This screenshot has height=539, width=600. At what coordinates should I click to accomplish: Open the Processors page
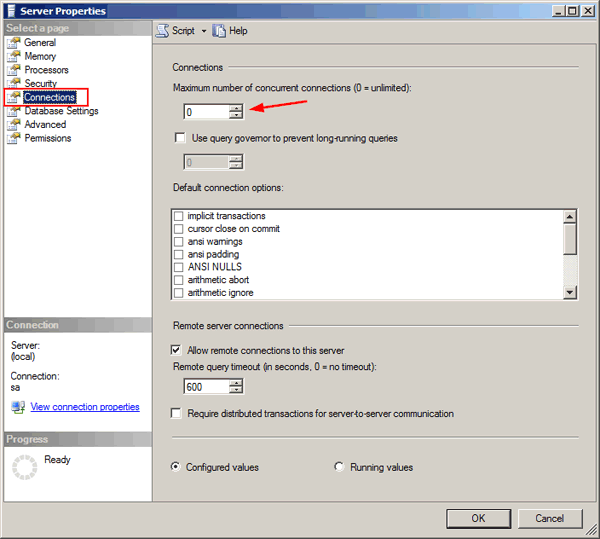tap(46, 70)
